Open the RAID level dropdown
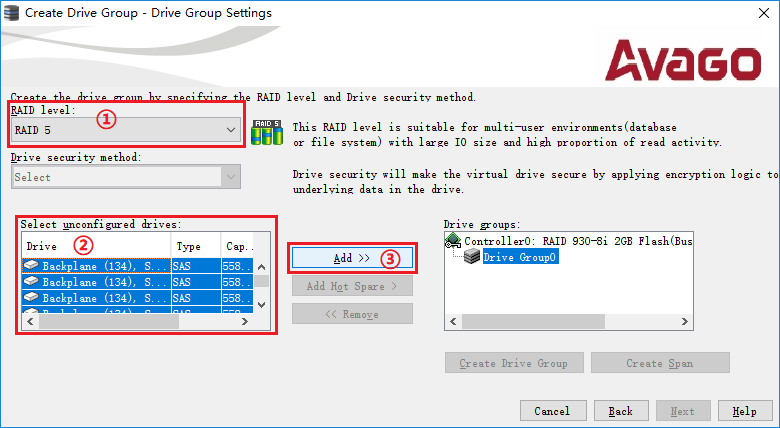Image resolution: width=780 pixels, height=428 pixels. [x=231, y=130]
